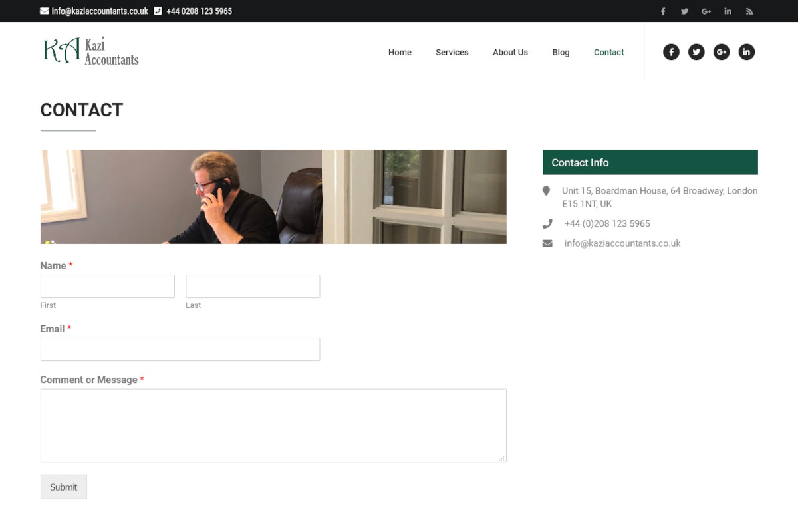Image resolution: width=798 pixels, height=532 pixels.
Task: Click the top bar phone +44 0208 123 5965
Action: (x=199, y=11)
